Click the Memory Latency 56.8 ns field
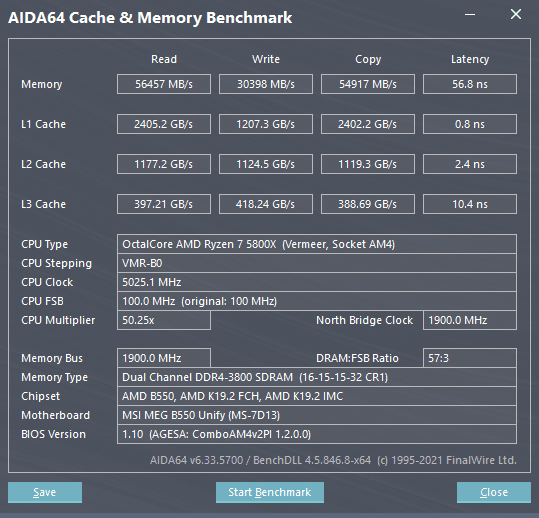Viewport: 539px width, 518px height. pyautogui.click(x=470, y=84)
